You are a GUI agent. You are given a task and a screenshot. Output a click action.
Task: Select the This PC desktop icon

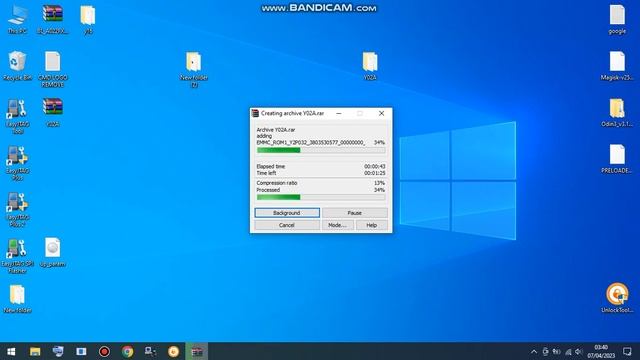coord(18,19)
